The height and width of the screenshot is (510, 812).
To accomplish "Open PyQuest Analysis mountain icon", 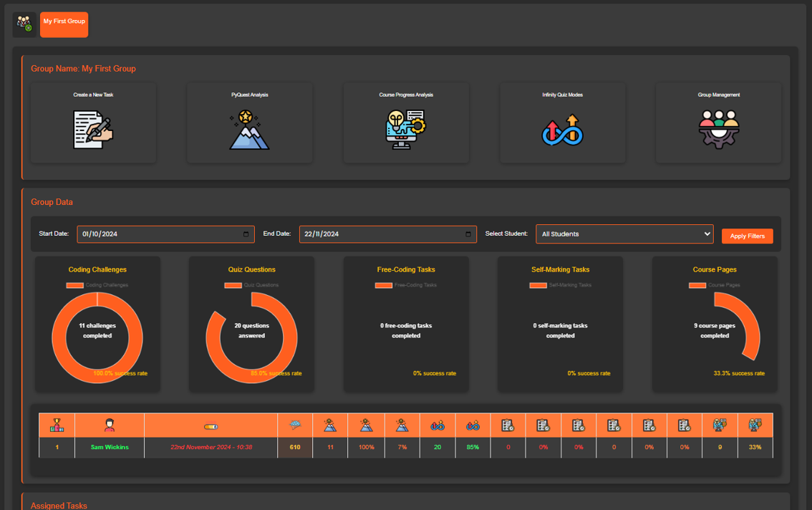I will pyautogui.click(x=249, y=130).
